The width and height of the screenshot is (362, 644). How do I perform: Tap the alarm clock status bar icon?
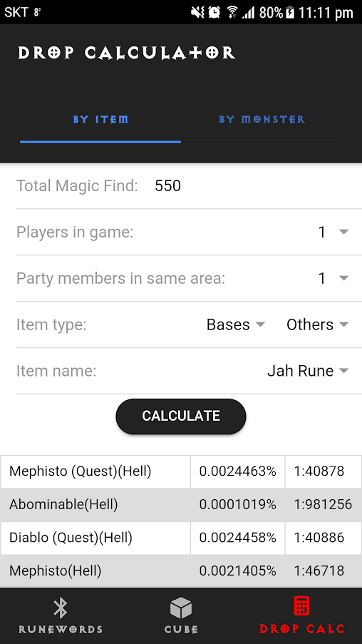pyautogui.click(x=214, y=12)
